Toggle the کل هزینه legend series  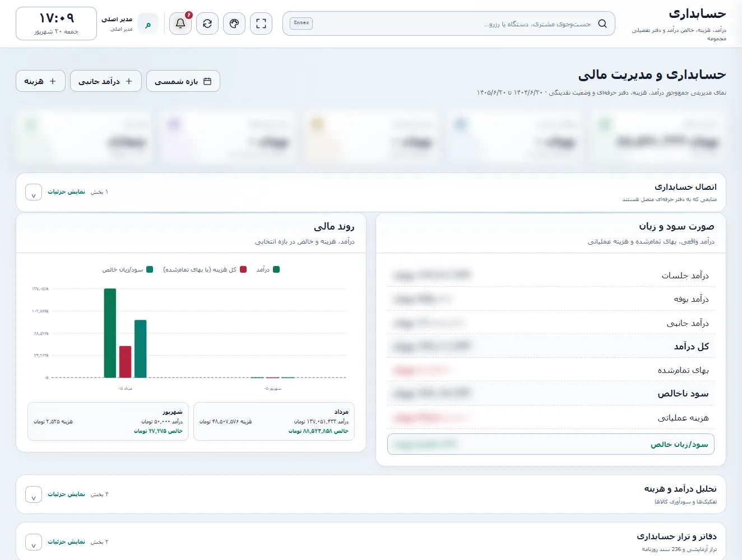point(205,269)
